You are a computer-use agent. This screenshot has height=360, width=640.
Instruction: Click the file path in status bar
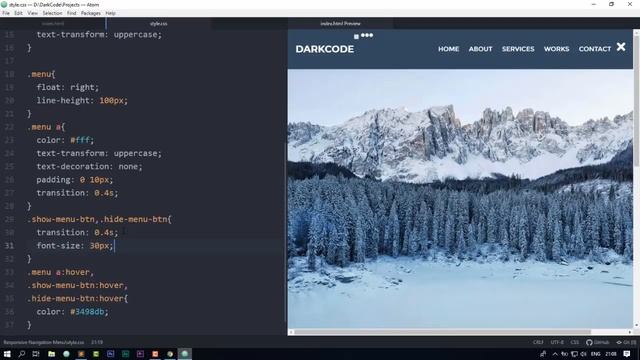[x=44, y=342]
